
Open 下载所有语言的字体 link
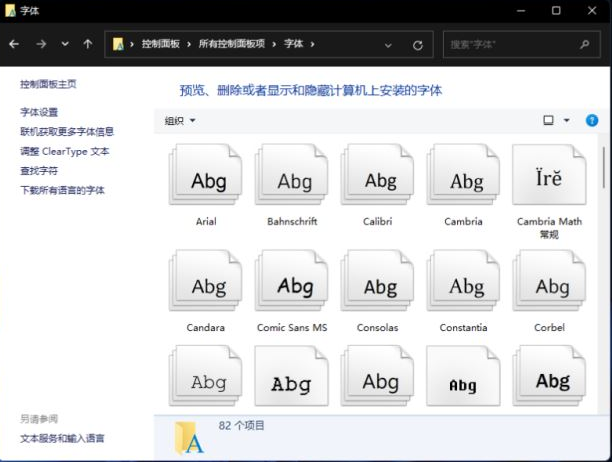[62, 190]
